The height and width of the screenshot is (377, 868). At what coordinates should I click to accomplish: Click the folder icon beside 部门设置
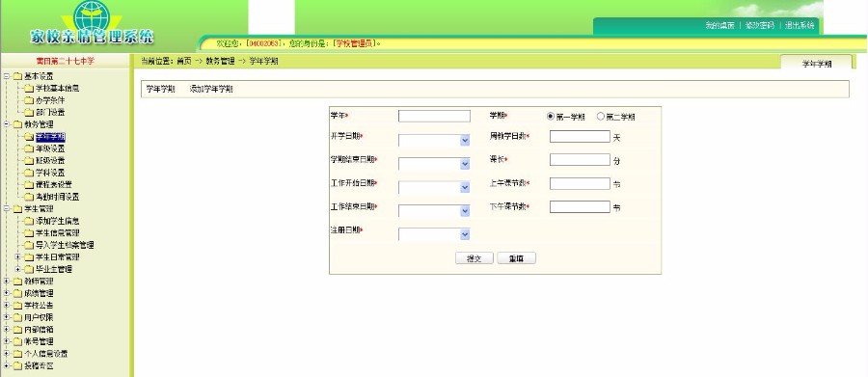[29, 113]
